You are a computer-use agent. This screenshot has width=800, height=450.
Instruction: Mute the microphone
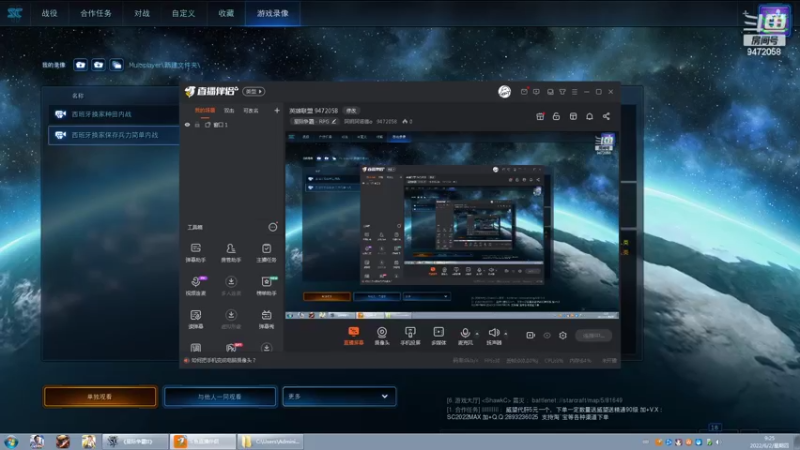pos(465,335)
